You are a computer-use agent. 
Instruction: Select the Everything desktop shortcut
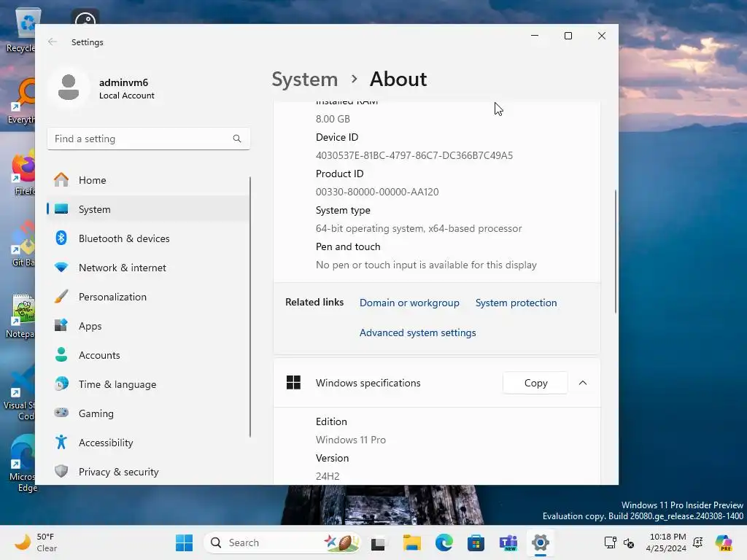pyautogui.click(x=23, y=101)
